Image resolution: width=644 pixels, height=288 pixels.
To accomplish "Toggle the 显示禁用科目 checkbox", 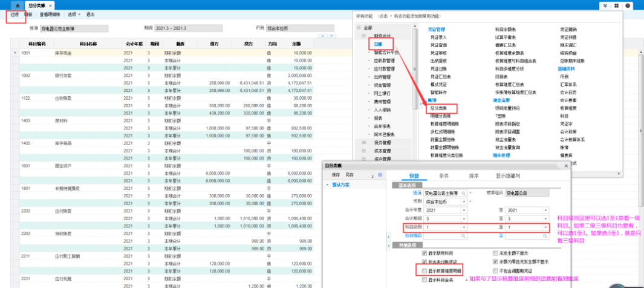I will click(424, 253).
